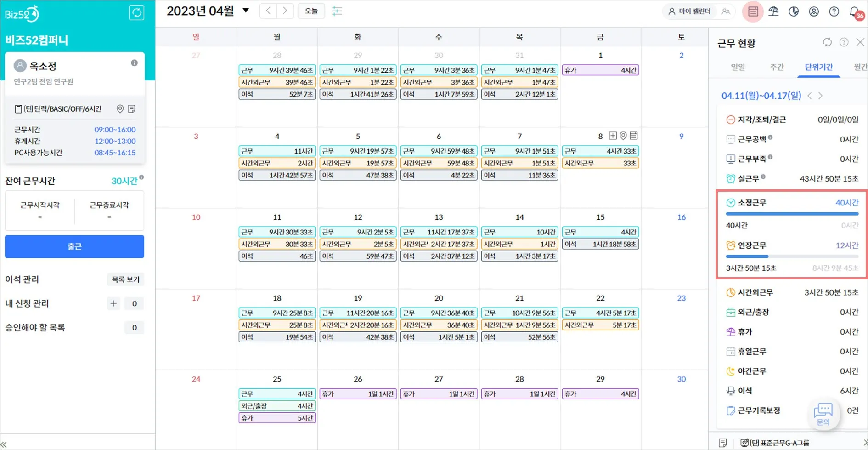Open the 외근/출장 4시간 entry on April 25

tap(277, 406)
